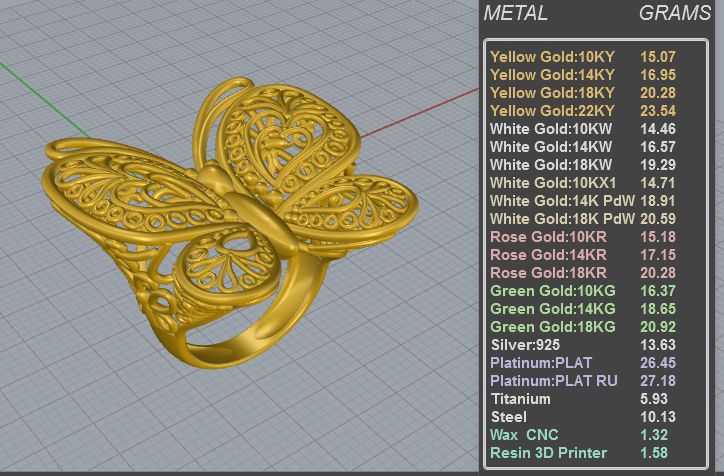Viewport: 724px width, 476px height.
Task: Select the butterfly ring model in viewport
Action: 231,222
